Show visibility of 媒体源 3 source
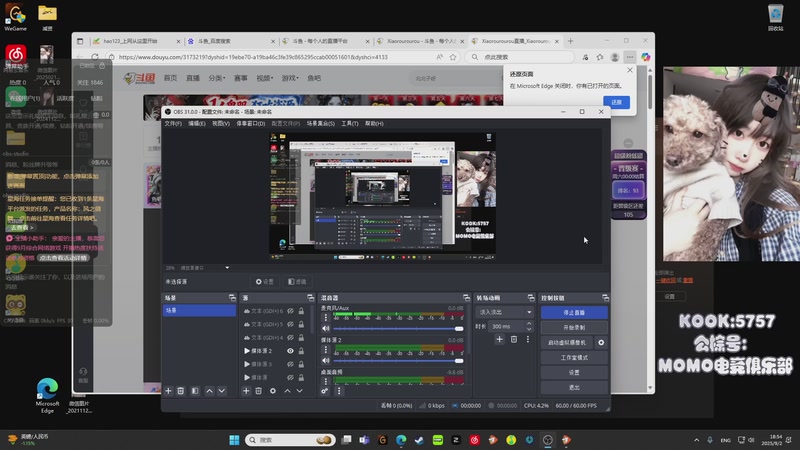The image size is (800, 450). click(x=290, y=364)
